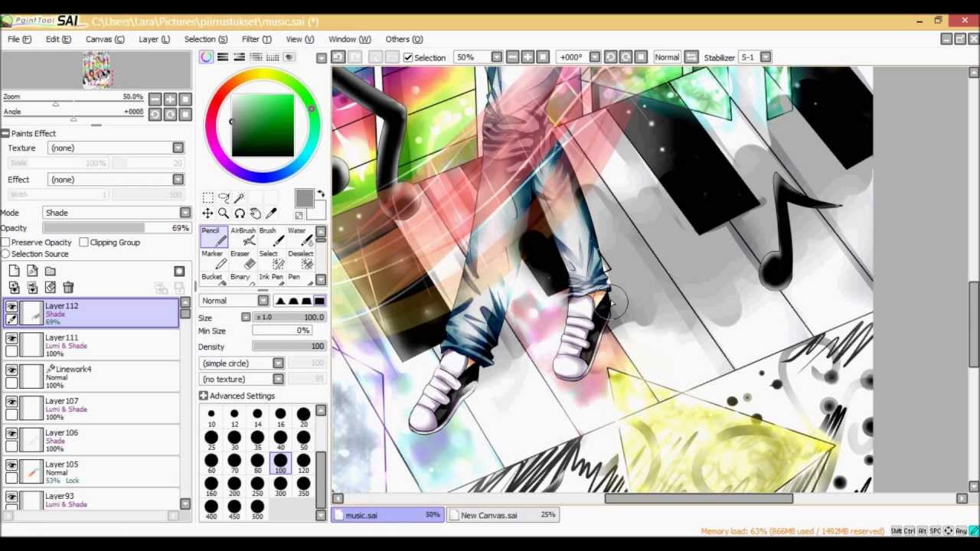Select the Move tool
980x551 pixels.
207,214
